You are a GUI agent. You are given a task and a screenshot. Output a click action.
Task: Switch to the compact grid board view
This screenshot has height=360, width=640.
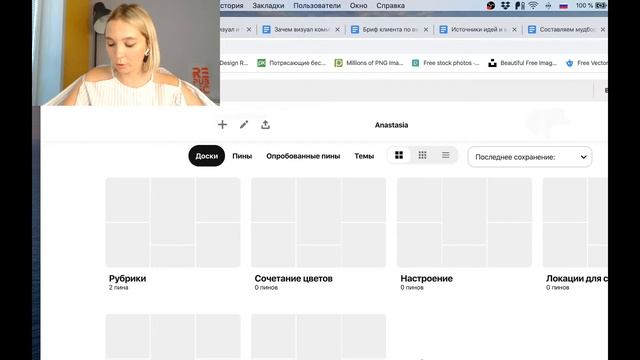point(422,155)
